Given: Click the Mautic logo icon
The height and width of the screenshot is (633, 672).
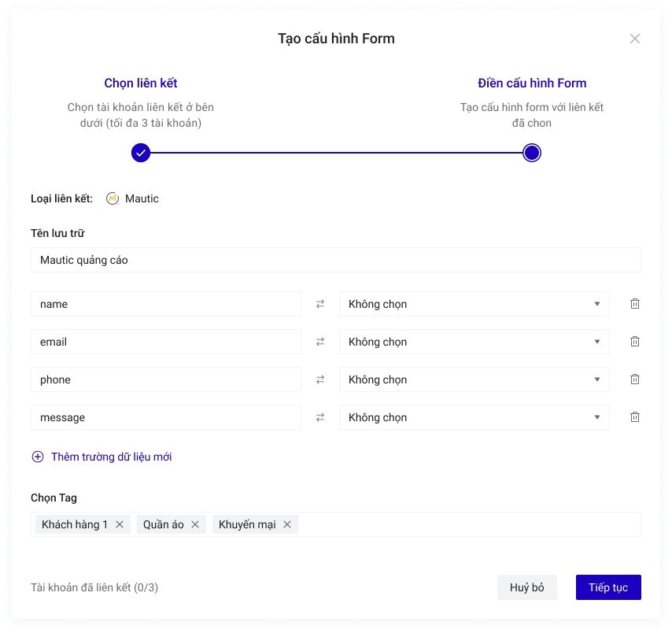Looking at the screenshot, I should 113,198.
